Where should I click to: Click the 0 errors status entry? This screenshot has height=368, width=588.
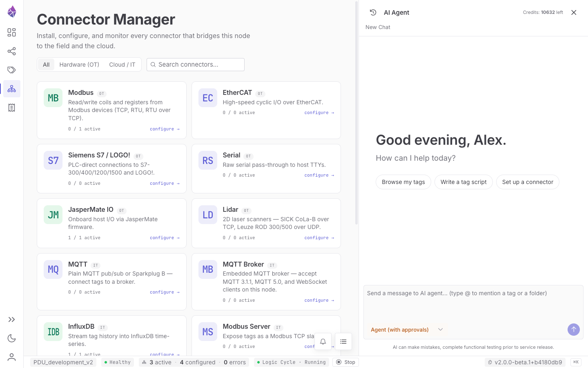pyautogui.click(x=235, y=362)
